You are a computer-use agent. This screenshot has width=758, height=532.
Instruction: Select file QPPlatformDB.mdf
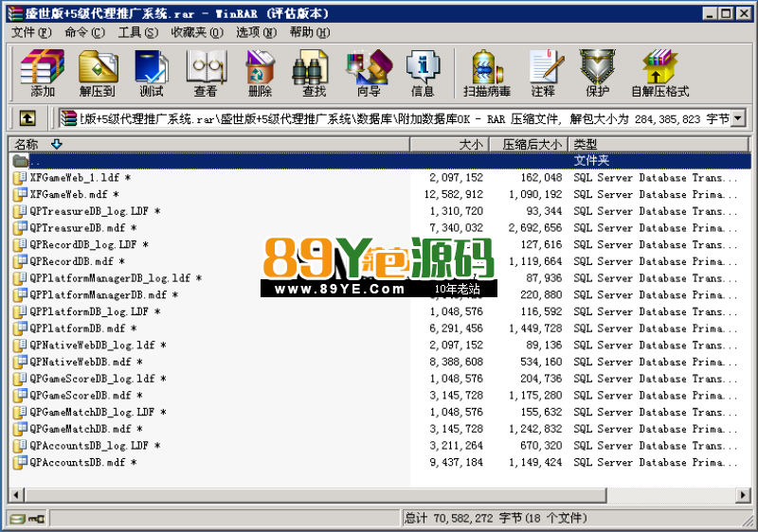[82, 328]
